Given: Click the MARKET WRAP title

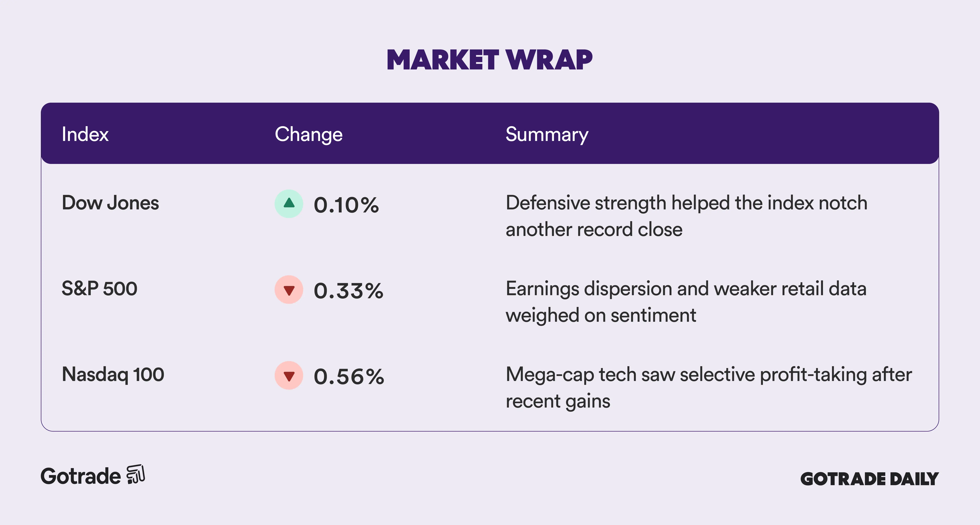Looking at the screenshot, I should [x=490, y=60].
